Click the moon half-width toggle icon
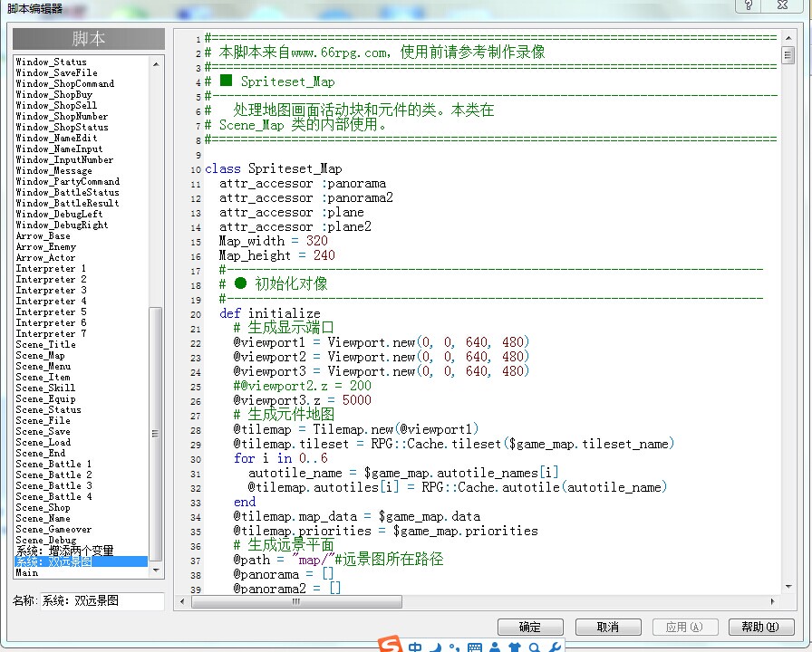The width and height of the screenshot is (812, 652). [x=437, y=647]
